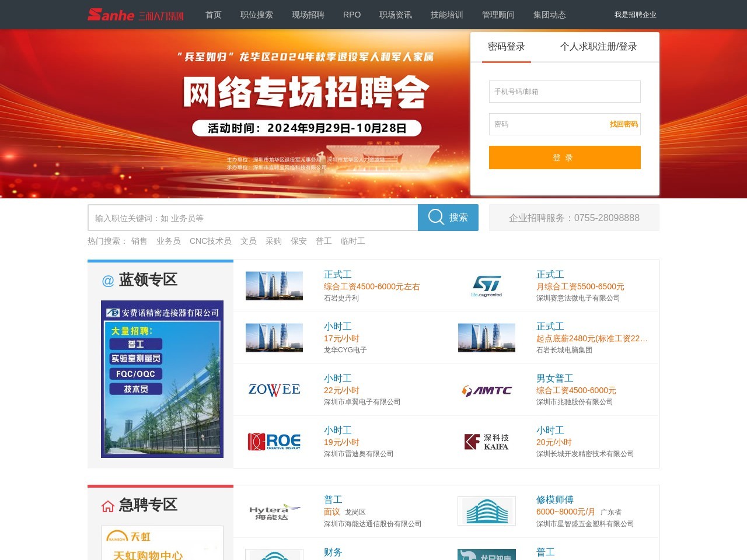The width and height of the screenshot is (747, 560).
Task: Click 我是招聘企业 link in header
Action: point(635,15)
